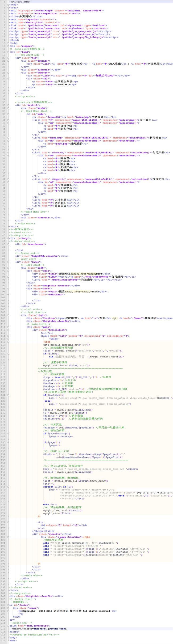173x644 pixels.
Task: Click the 新闻展示 page.php anchor line
Action: tap(65, 144)
